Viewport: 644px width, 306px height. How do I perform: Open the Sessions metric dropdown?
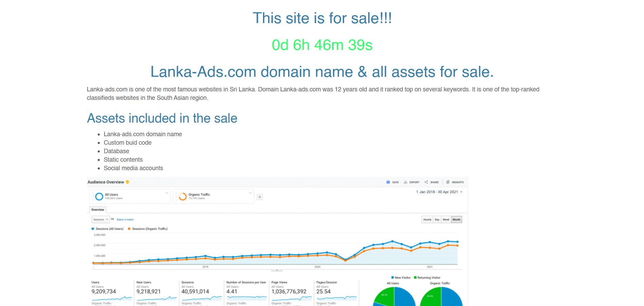click(100, 219)
